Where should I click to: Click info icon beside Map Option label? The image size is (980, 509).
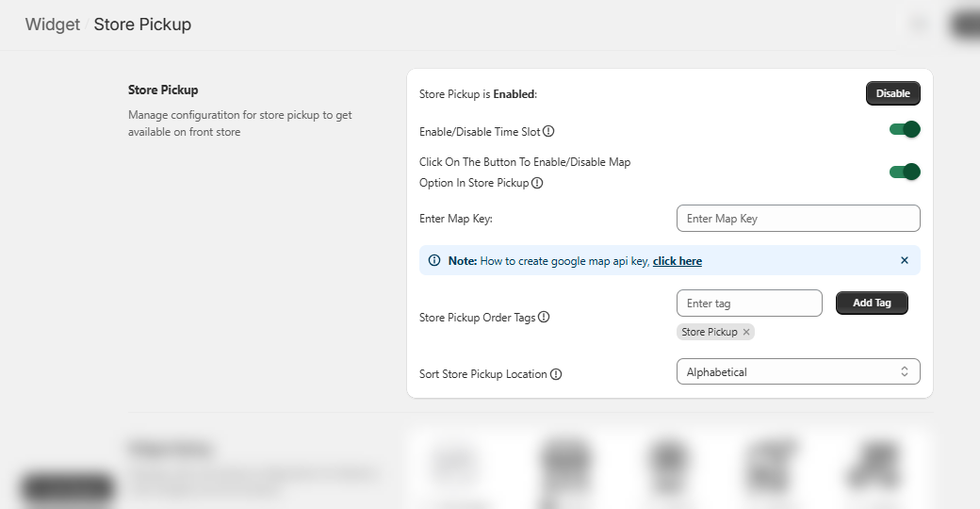[537, 184]
